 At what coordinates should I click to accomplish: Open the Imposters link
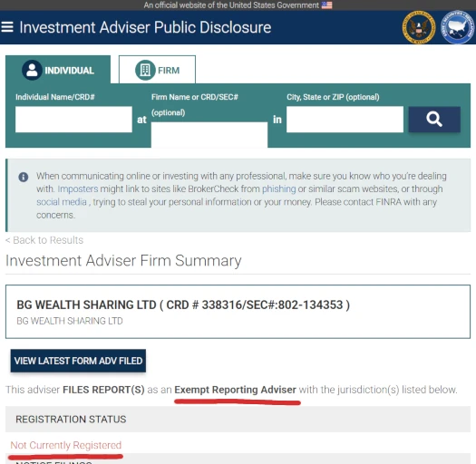tap(78, 188)
